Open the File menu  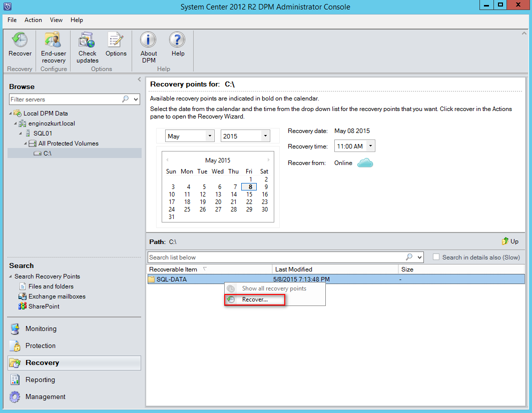point(12,20)
